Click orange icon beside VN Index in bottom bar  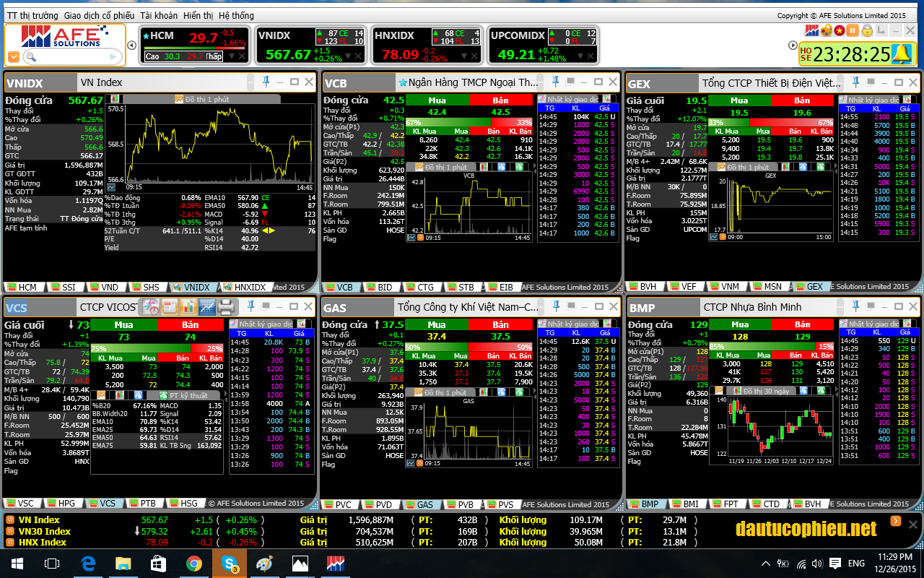click(x=10, y=519)
